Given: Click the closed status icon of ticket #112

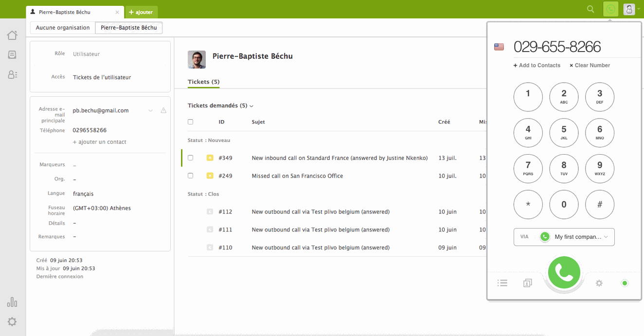Looking at the screenshot, I should coord(210,212).
